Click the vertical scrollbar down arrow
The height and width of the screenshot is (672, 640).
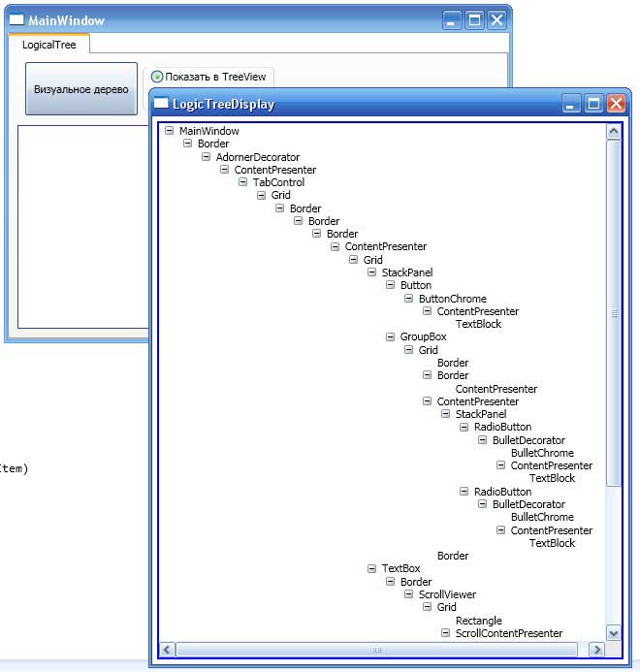[614, 633]
